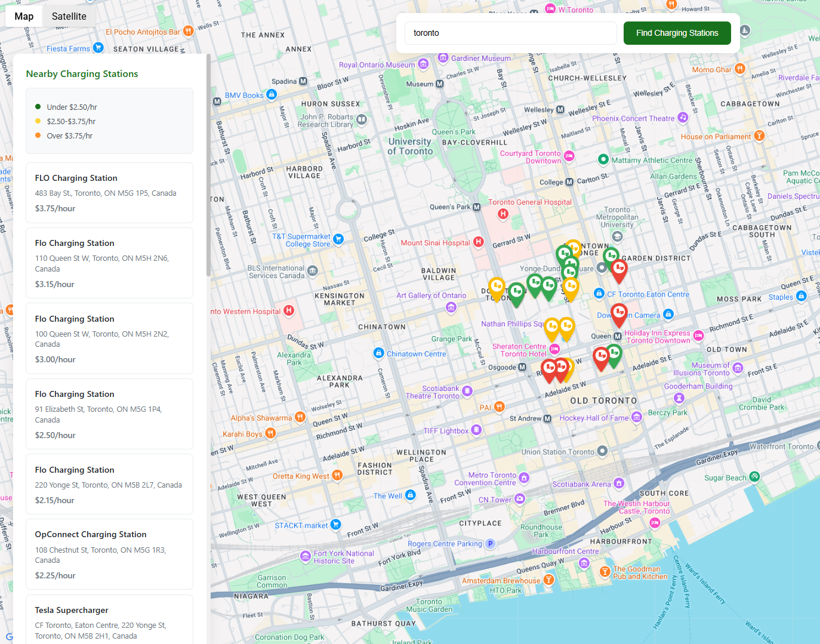Open OpConnect Charging Station card
Viewport: 820px width, 644px height.
[x=109, y=554]
